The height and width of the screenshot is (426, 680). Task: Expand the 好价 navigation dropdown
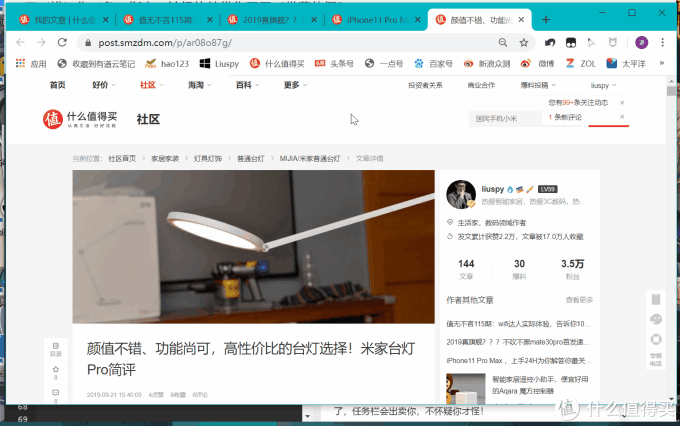tap(104, 85)
